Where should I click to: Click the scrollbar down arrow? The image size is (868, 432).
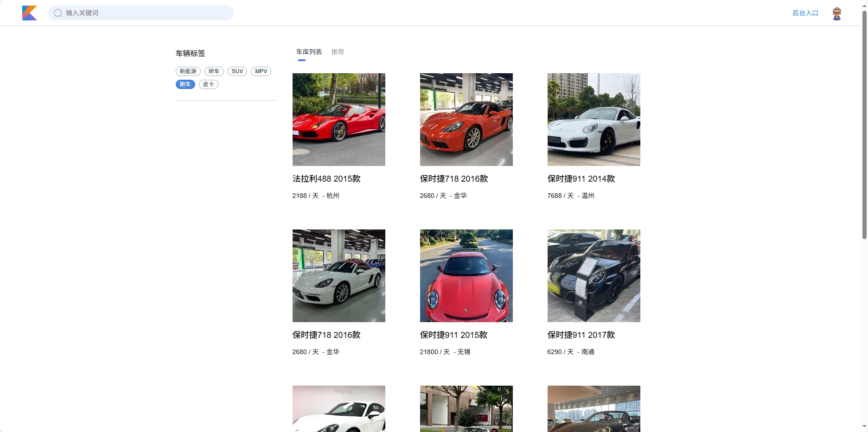pyautogui.click(x=864, y=426)
